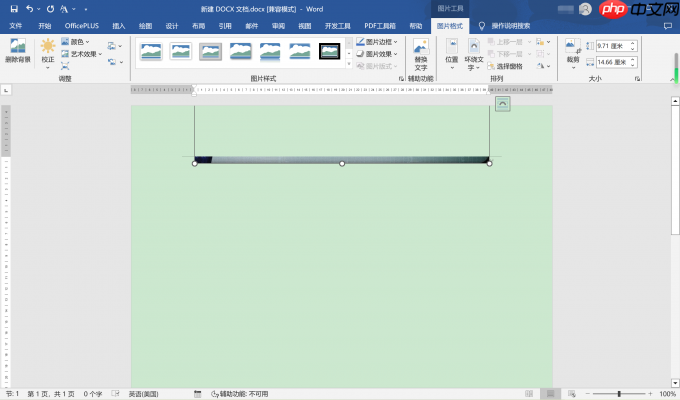
Task: Click the Layout Options icon beside the picture
Action: pos(503,104)
